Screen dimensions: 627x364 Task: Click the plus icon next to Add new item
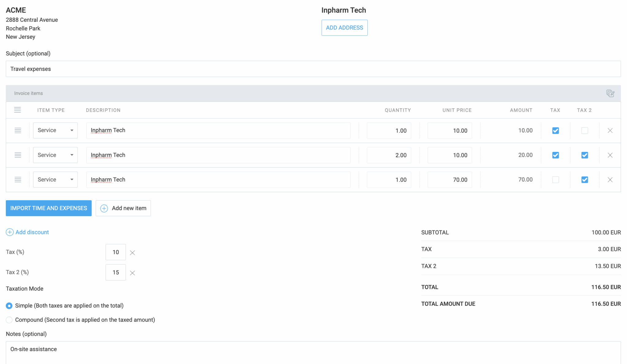[104, 208]
